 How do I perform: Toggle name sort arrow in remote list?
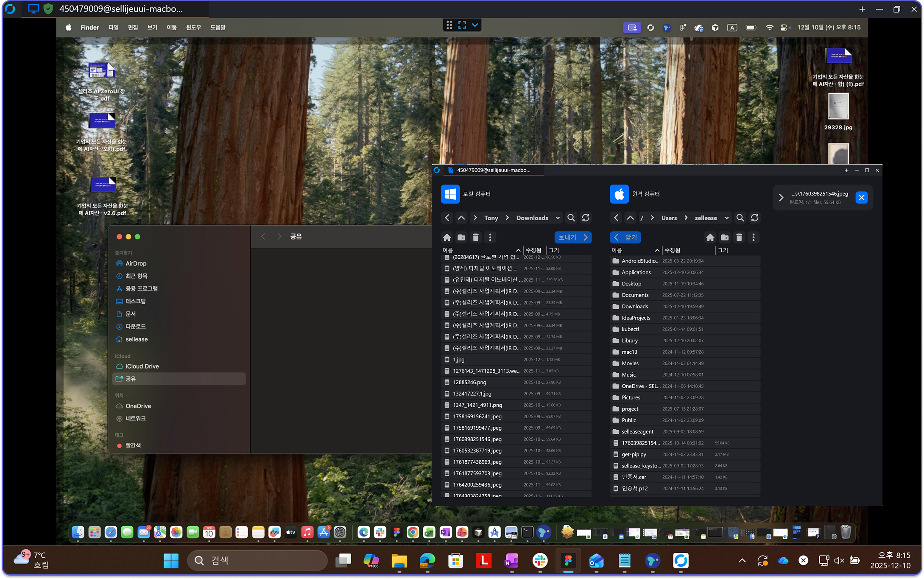657,250
